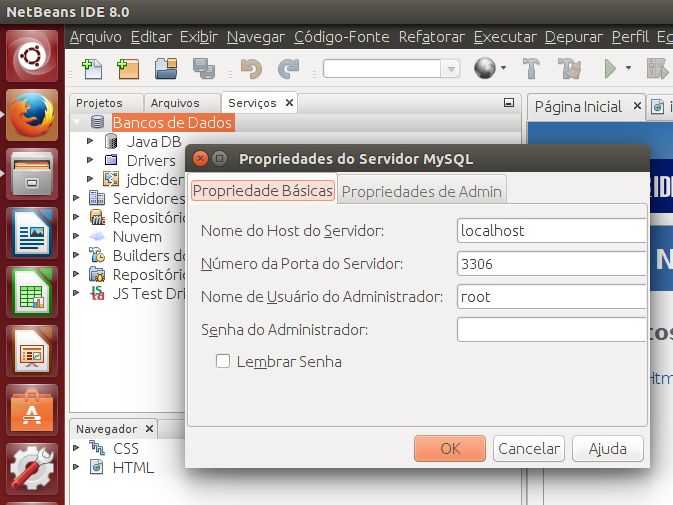Open Firefox from the Ubuntu launcher
Image resolution: width=673 pixels, height=505 pixels.
[32, 117]
